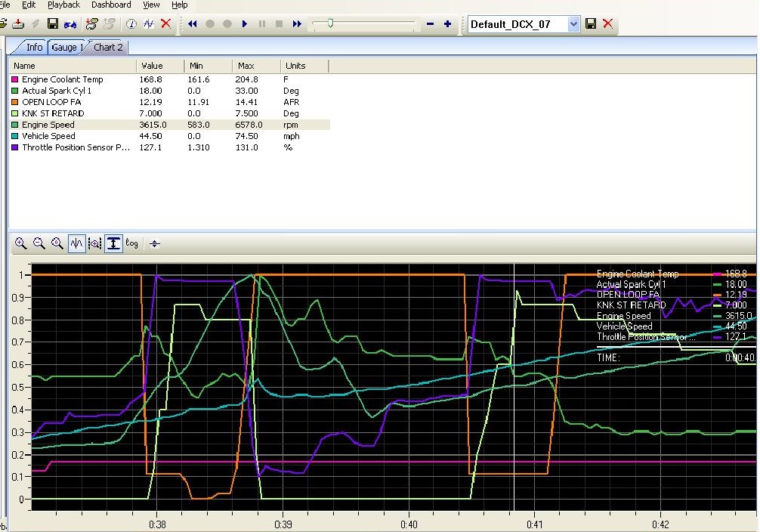The width and height of the screenshot is (760, 532).
Task: Click the 0:41 mark on the chart time axis
Action: [x=535, y=524]
